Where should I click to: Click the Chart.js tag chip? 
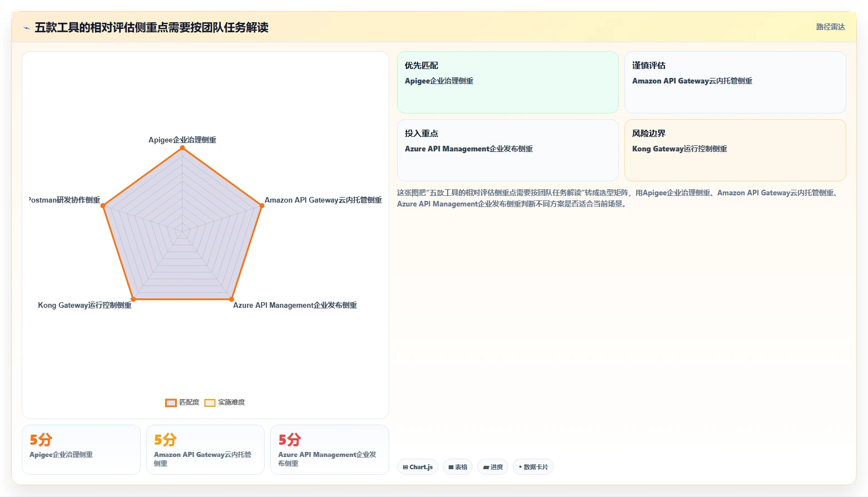(x=418, y=467)
